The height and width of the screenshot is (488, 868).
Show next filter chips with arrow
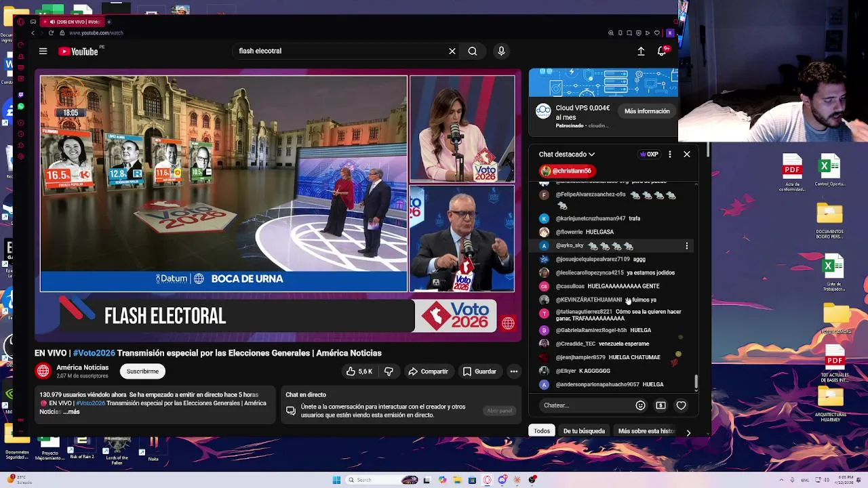pos(688,432)
